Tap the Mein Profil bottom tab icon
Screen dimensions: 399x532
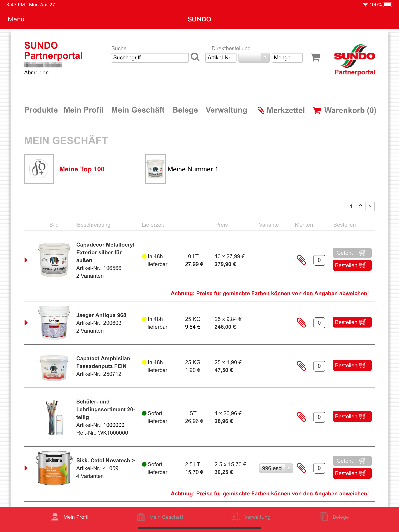coord(55,517)
